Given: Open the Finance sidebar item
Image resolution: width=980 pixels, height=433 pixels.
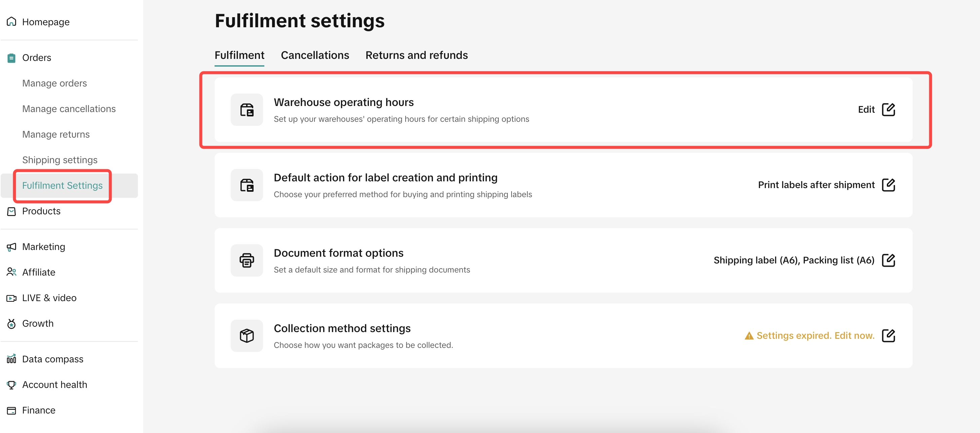Looking at the screenshot, I should point(38,410).
